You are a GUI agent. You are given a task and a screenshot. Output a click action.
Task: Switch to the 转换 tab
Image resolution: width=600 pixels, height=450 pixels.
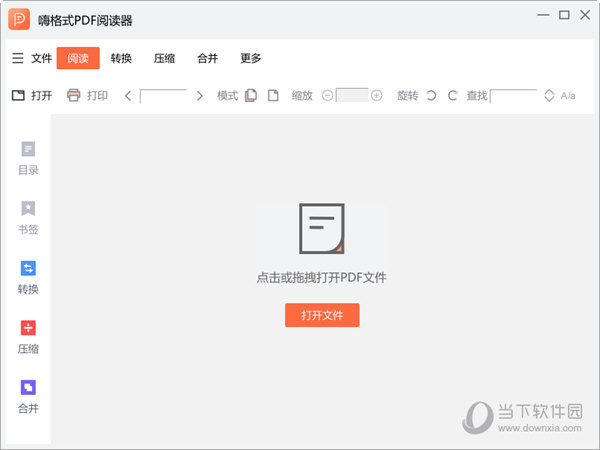(121, 58)
